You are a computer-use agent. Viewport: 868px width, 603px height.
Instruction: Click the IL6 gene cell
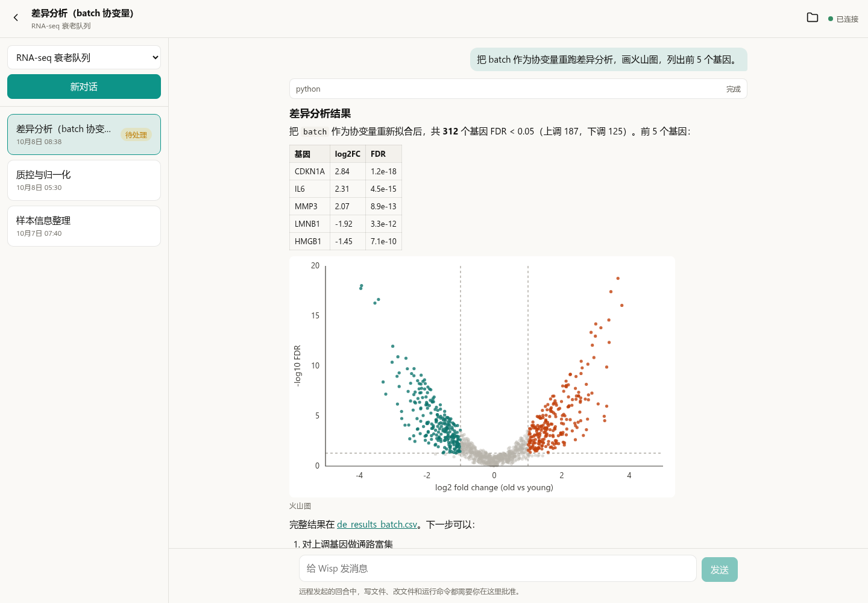[310, 189]
